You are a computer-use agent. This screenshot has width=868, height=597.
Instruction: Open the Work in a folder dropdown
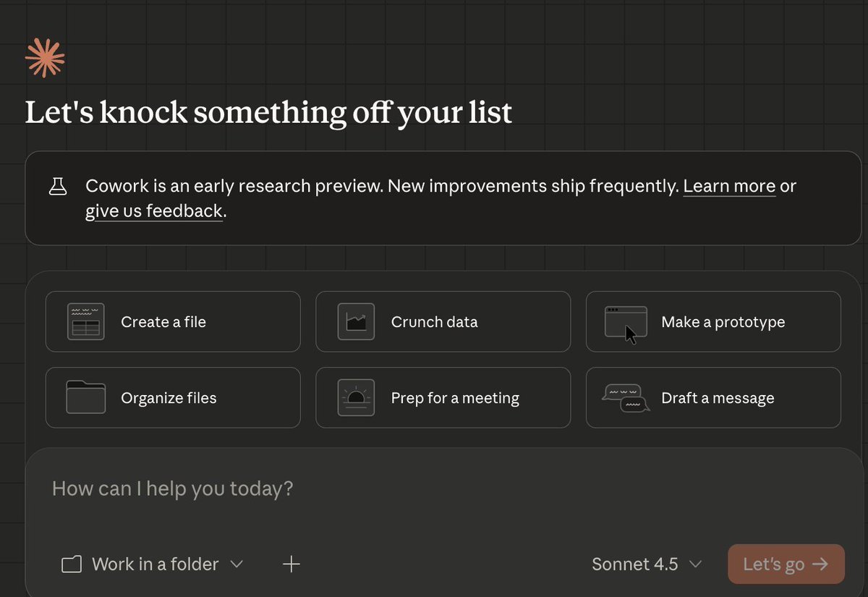(166, 564)
